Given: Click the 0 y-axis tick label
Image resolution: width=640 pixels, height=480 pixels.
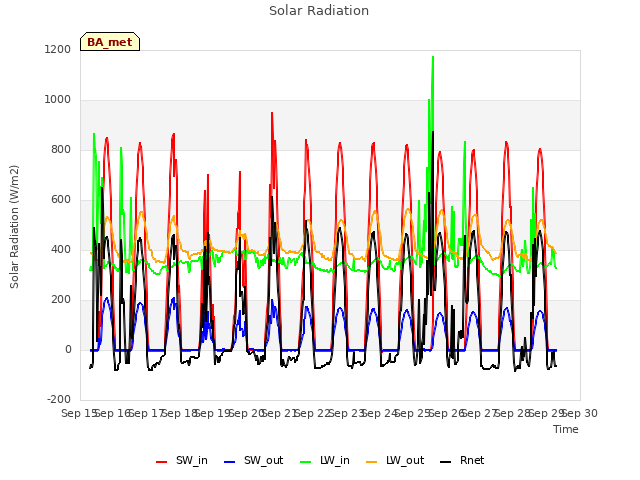Looking at the screenshot, I should pyautogui.click(x=68, y=349).
